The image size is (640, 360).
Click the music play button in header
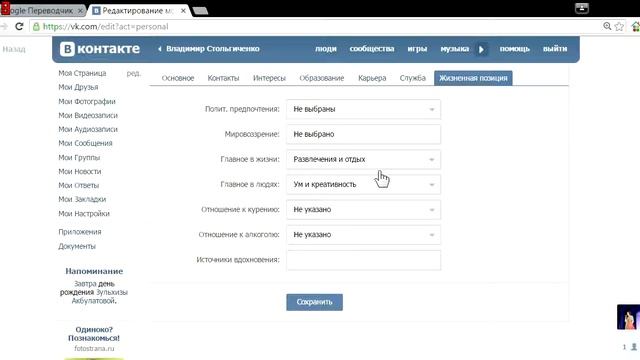(x=481, y=49)
